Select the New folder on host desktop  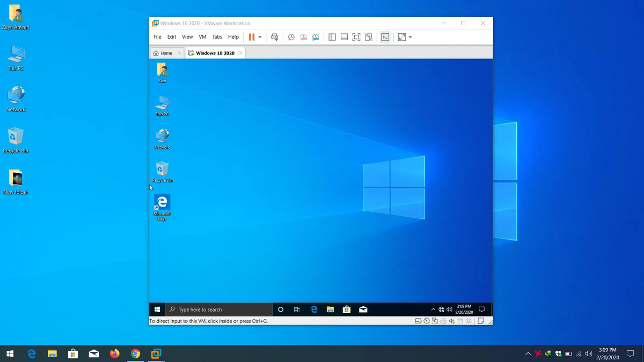pos(16,182)
